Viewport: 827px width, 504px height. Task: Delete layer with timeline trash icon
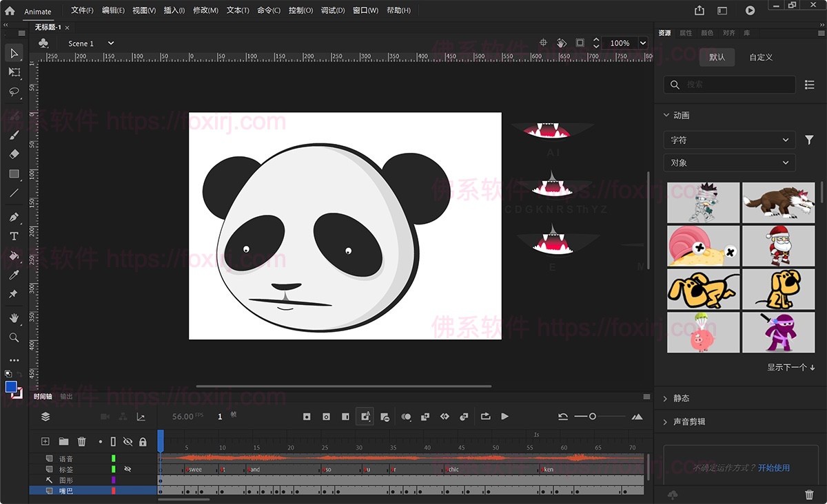point(81,441)
